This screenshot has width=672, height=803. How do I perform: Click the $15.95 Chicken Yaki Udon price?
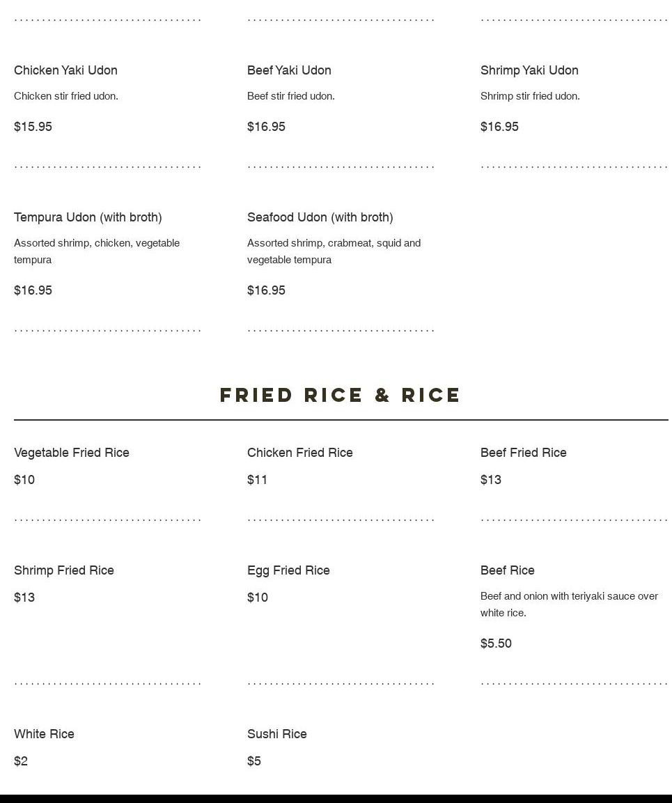pyautogui.click(x=33, y=127)
